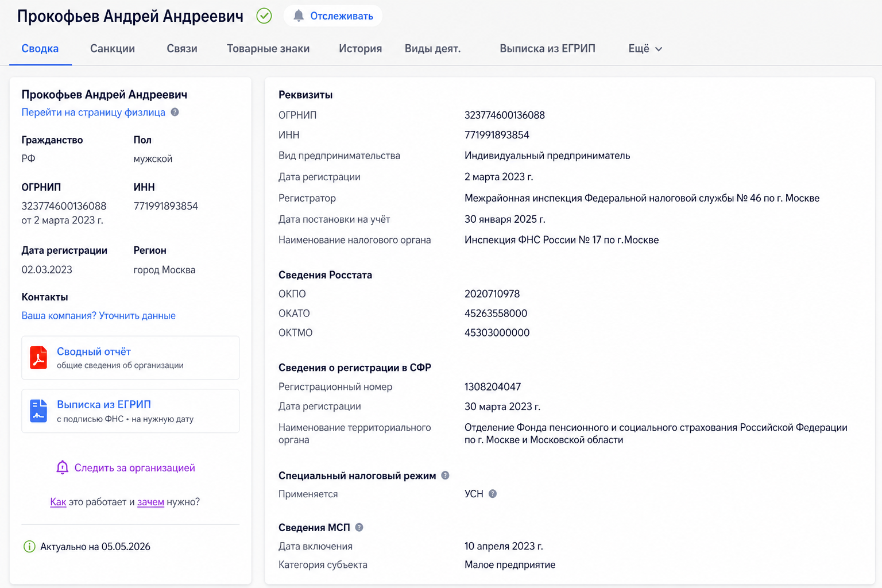Click the help icon beside Сведения МСП
This screenshot has height=588, width=882.
point(359,527)
